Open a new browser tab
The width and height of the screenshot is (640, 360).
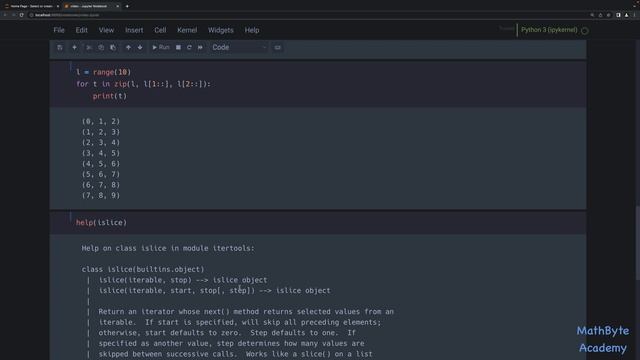127,6
